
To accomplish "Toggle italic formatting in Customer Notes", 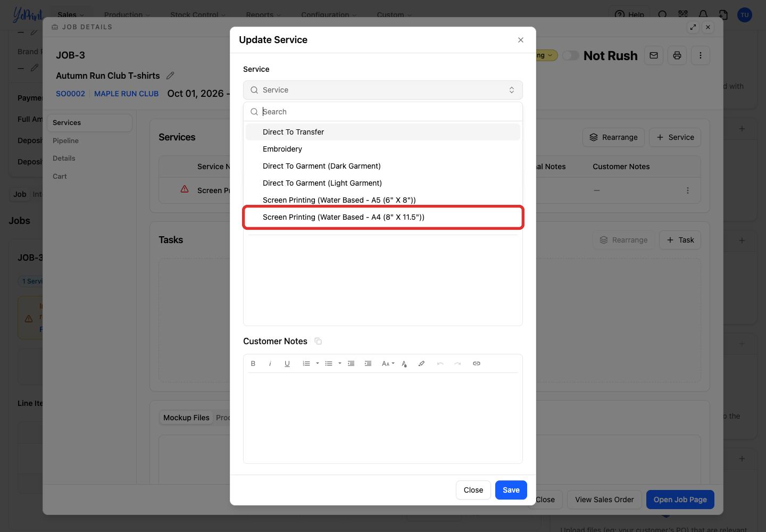I will (270, 364).
